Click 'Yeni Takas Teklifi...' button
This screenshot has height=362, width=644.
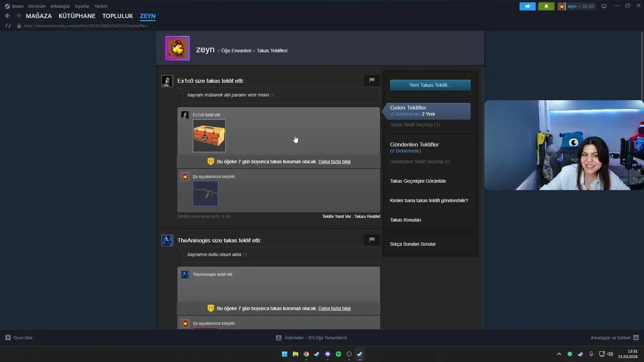tap(430, 85)
